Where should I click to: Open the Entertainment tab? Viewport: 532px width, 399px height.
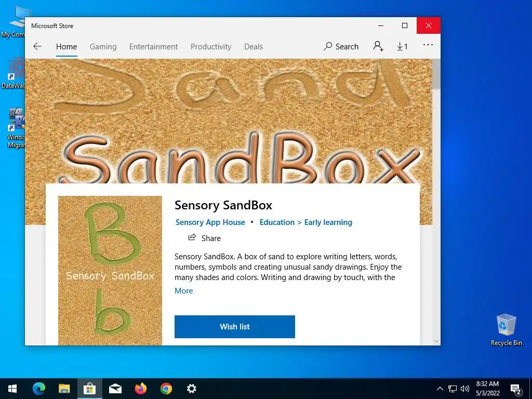pos(153,46)
